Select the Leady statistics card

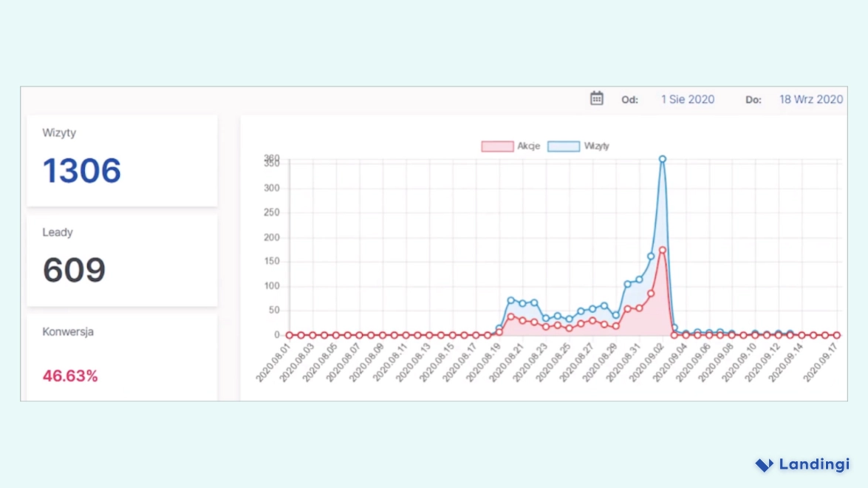pyautogui.click(x=122, y=259)
